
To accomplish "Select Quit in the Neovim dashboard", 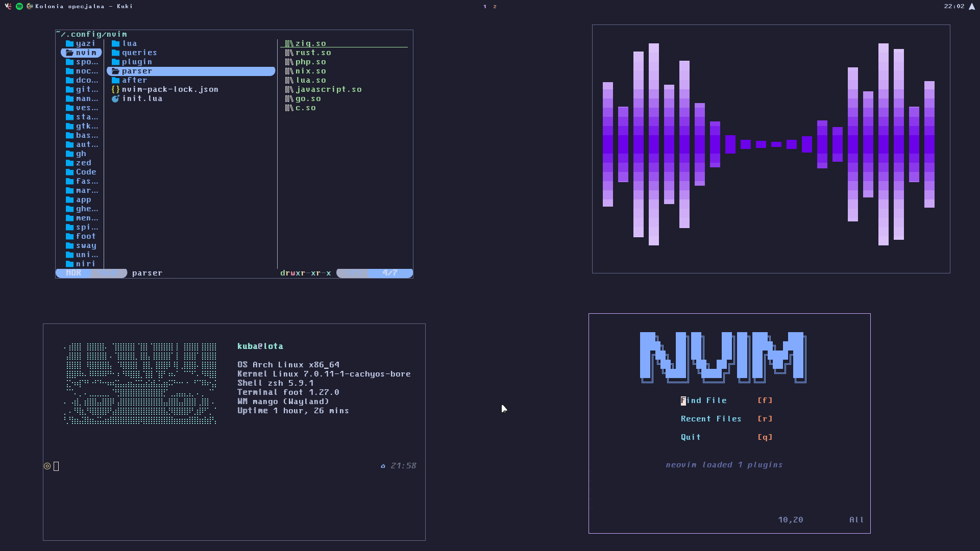I will [691, 437].
